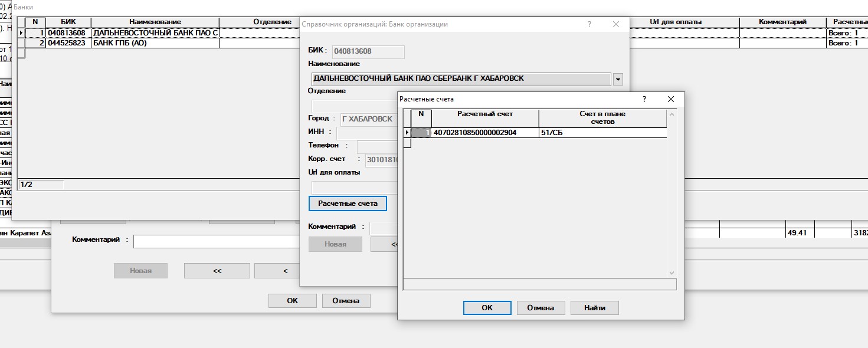Click the Расчетный счет column header
The height and width of the screenshot is (348, 868).
(485, 114)
